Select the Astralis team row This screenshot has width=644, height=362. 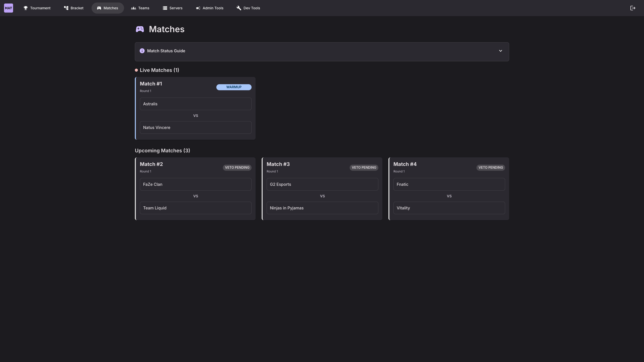195,104
